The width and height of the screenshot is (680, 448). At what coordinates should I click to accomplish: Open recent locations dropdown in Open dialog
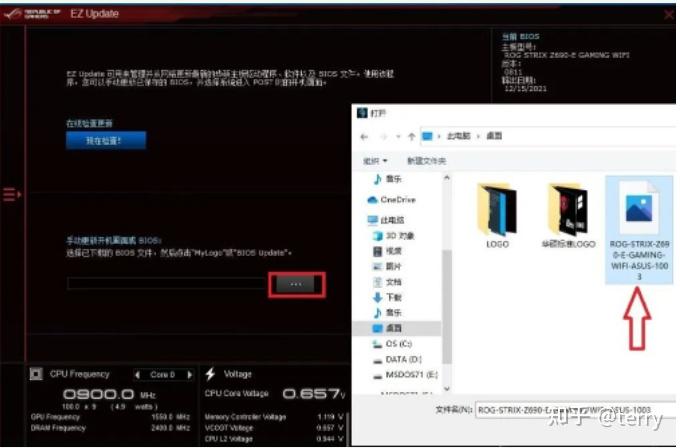click(398, 137)
